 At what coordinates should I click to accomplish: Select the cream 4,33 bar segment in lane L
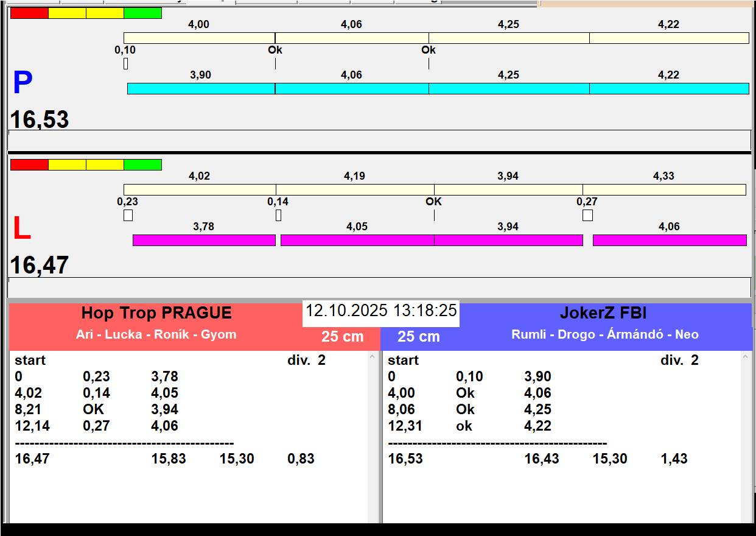tap(664, 189)
